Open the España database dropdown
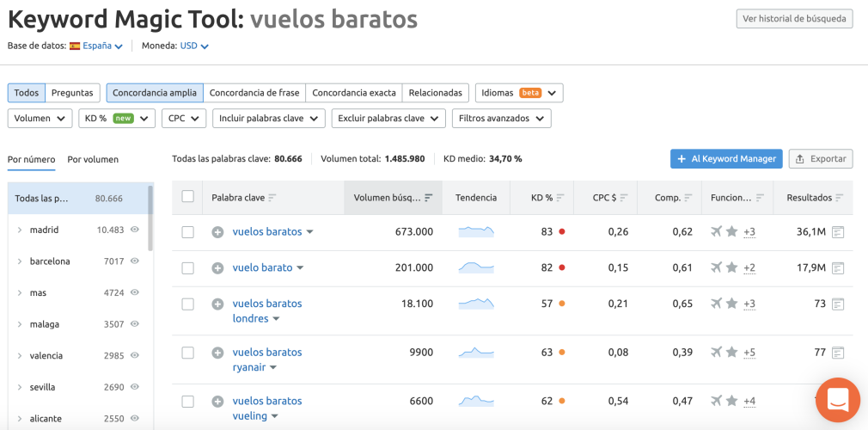Screen dimensions: 868x430 (101, 46)
